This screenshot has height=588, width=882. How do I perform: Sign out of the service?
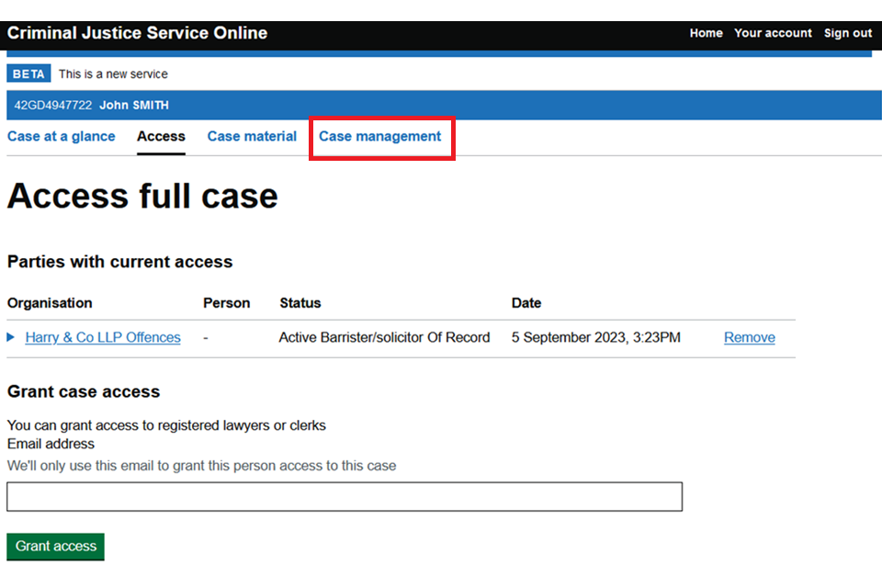[847, 33]
